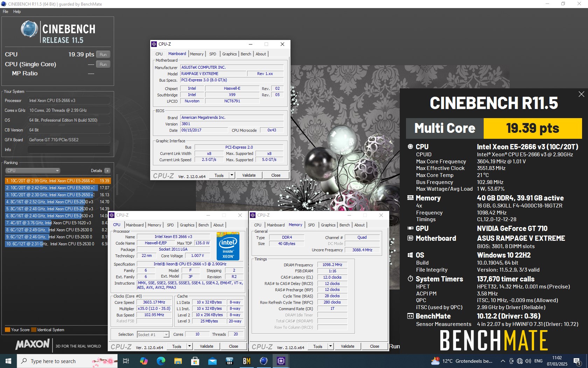Open Mainboard tab in bottom-left CPU-Z window
588x368 pixels.
(x=135, y=225)
